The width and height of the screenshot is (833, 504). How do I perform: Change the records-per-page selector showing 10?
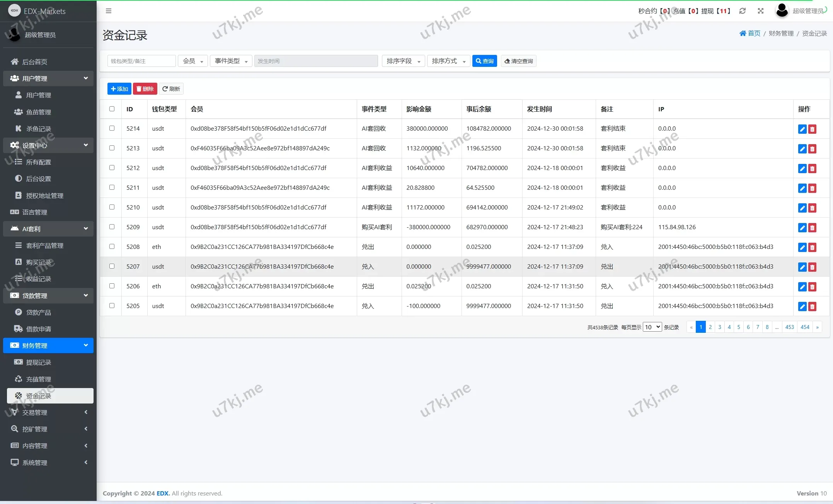click(x=652, y=327)
